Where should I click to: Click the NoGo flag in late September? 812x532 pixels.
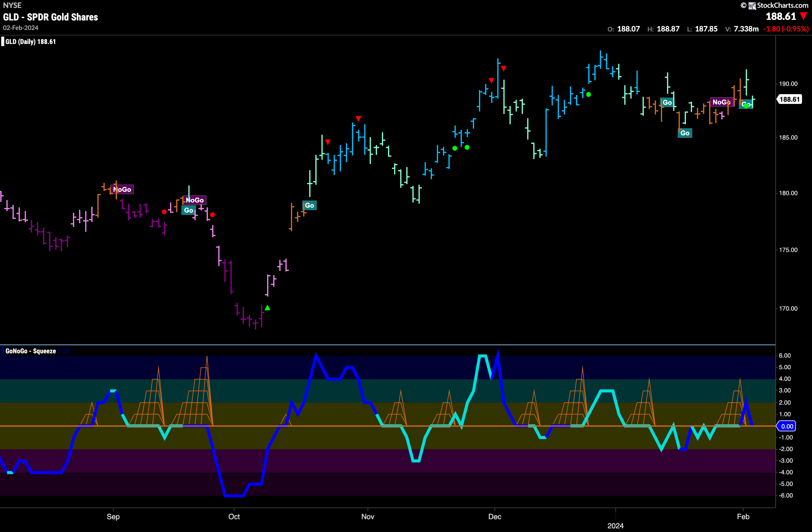pyautogui.click(x=195, y=200)
